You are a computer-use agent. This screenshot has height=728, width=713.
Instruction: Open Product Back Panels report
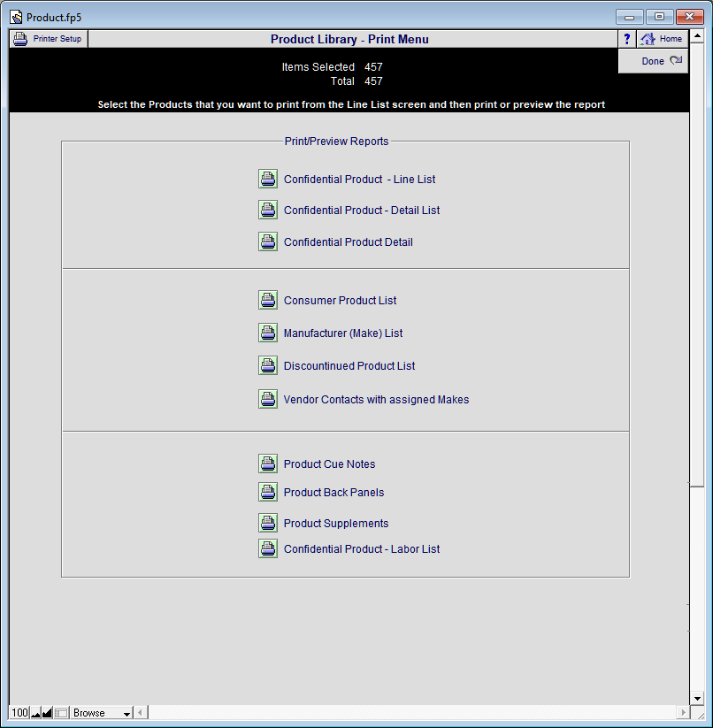click(333, 492)
